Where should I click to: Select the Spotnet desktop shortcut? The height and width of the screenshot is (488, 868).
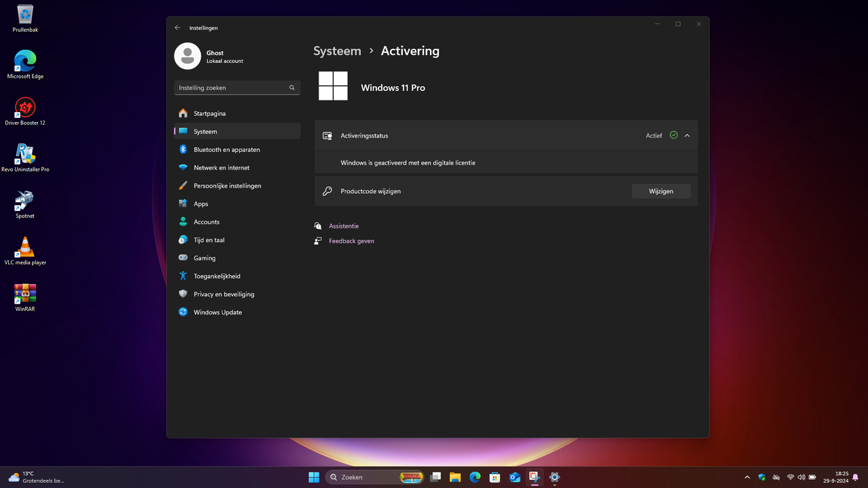(25, 204)
